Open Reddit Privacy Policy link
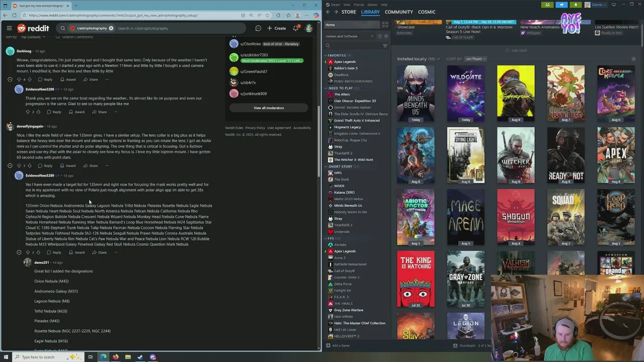644x362 pixels. click(255, 128)
